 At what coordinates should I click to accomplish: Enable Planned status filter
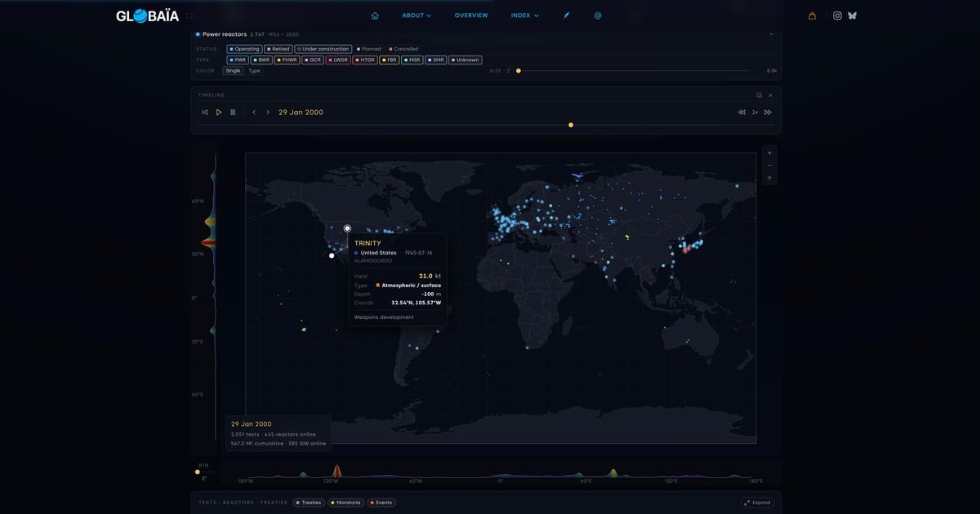369,49
